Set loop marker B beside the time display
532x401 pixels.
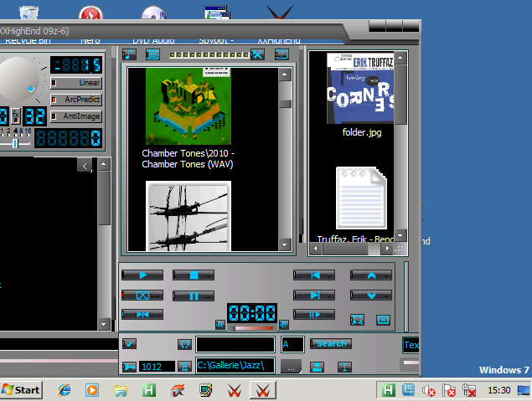tap(284, 325)
